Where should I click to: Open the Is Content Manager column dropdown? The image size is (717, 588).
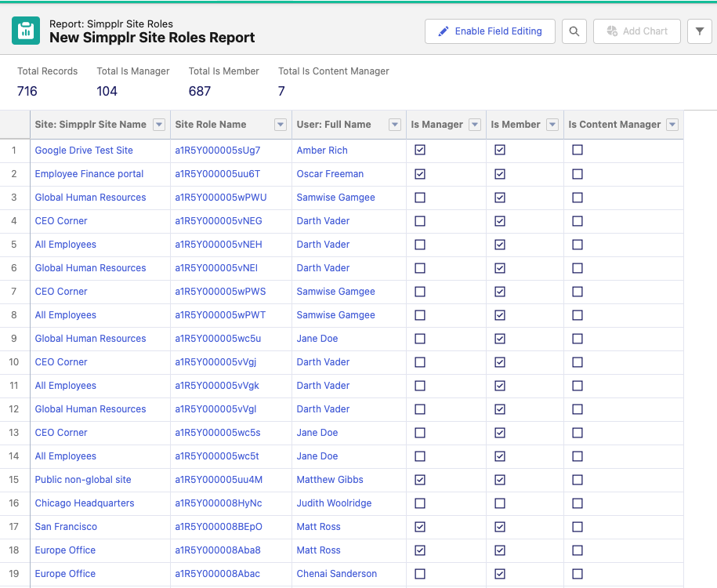pyautogui.click(x=672, y=125)
